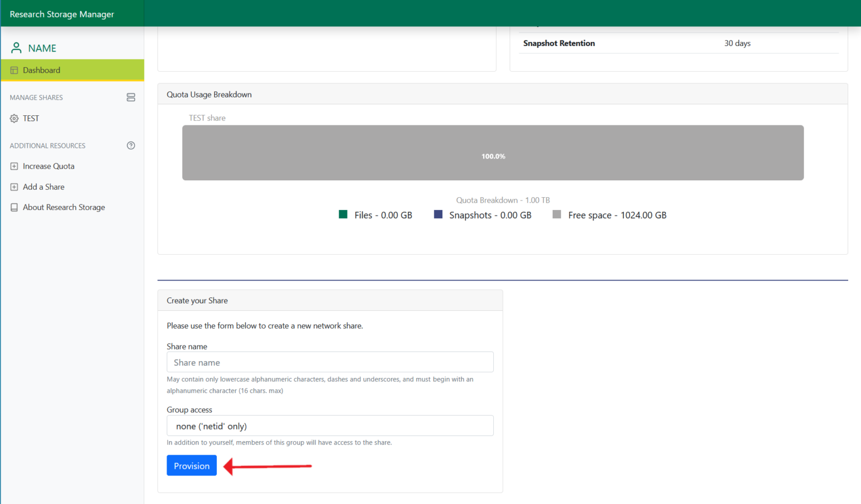Click the book icon for About Research Storage
861x504 pixels.
(x=13, y=207)
